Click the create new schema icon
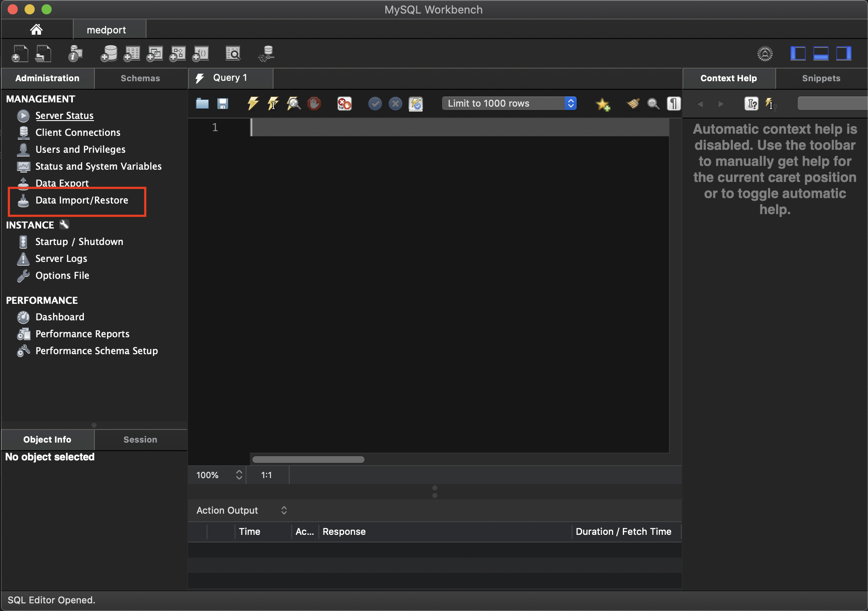Screen dimensions: 868x611 coord(109,54)
